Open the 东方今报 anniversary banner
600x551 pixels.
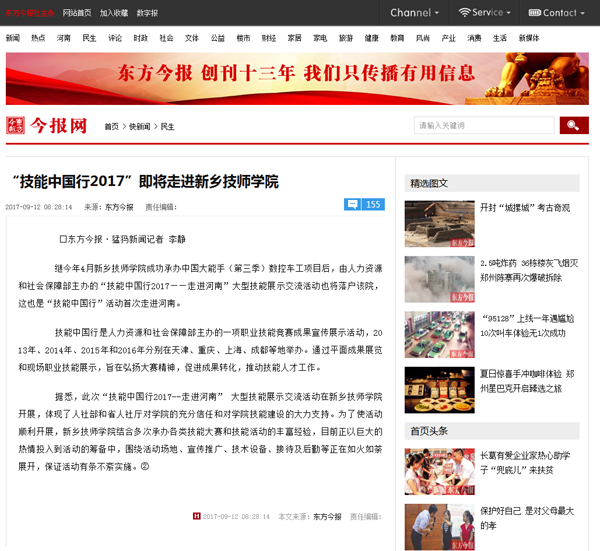297,78
